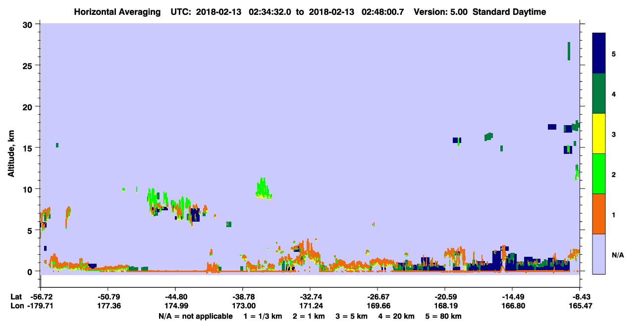
Task: Click the latitude value -32.74
Action: click(310, 297)
